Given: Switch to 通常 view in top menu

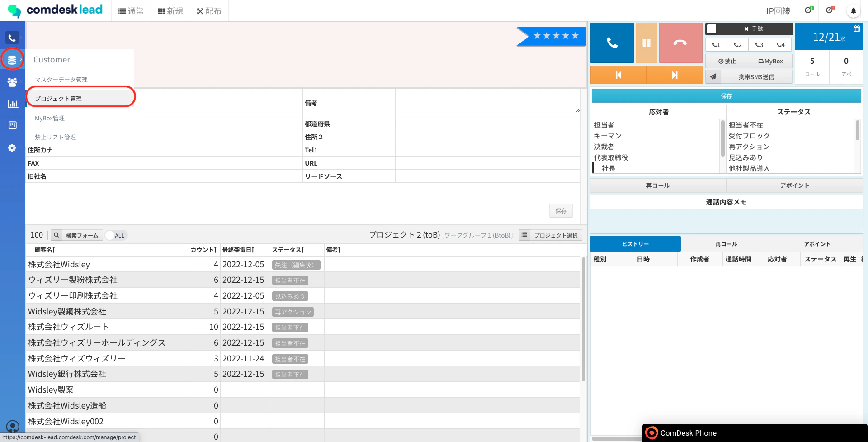Looking at the screenshot, I should [x=131, y=11].
